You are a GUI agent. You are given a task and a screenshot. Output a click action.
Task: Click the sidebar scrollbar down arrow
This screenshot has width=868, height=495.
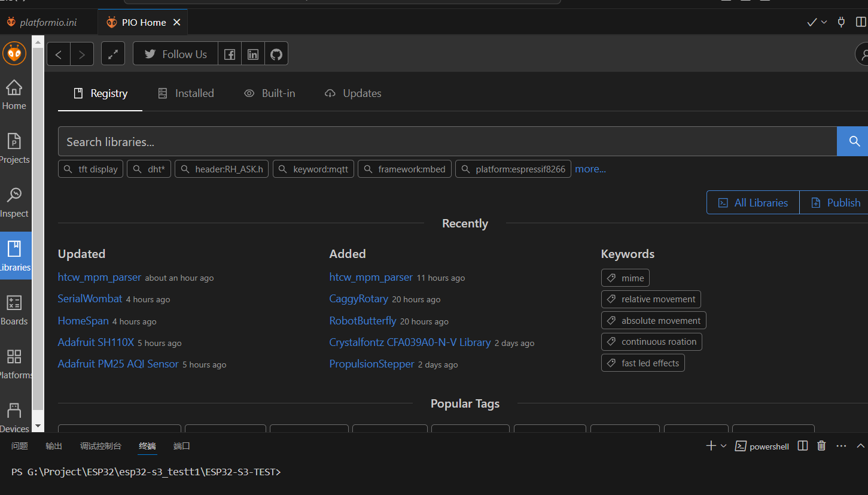pos(38,426)
